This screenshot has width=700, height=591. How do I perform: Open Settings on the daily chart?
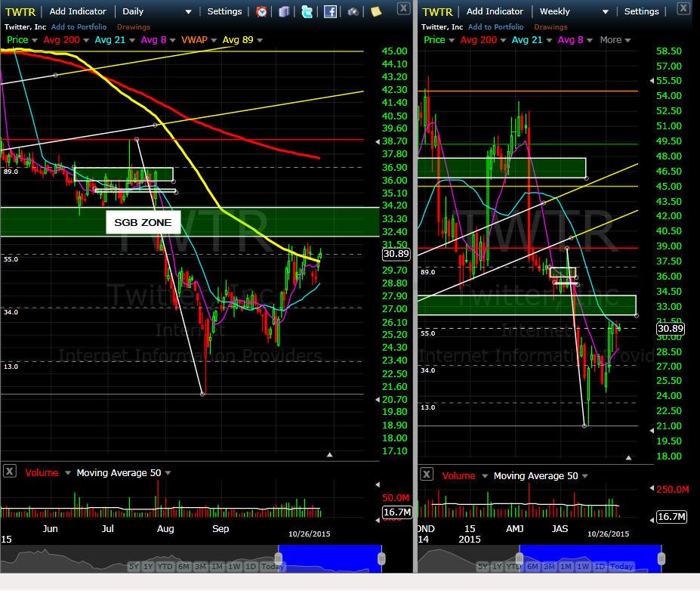pyautogui.click(x=224, y=11)
